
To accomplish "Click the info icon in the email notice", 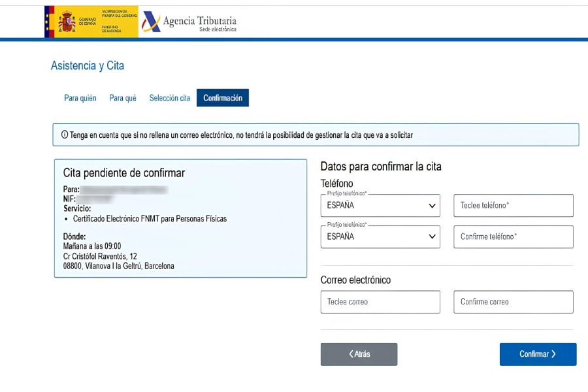I will pyautogui.click(x=65, y=135).
